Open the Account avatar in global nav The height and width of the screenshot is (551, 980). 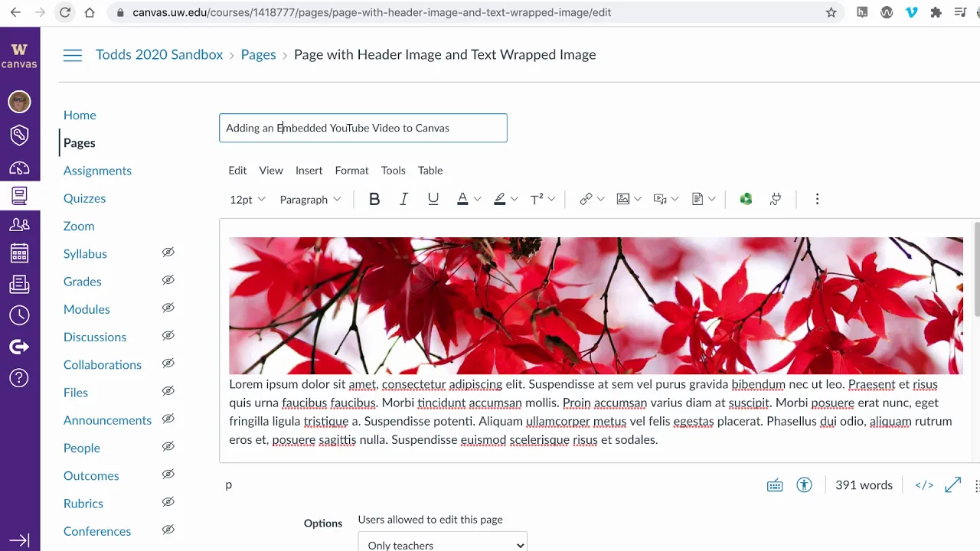click(19, 101)
